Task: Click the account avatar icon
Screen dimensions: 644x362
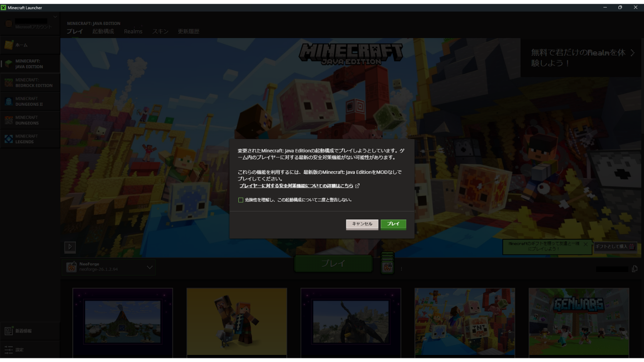Action: (9, 24)
